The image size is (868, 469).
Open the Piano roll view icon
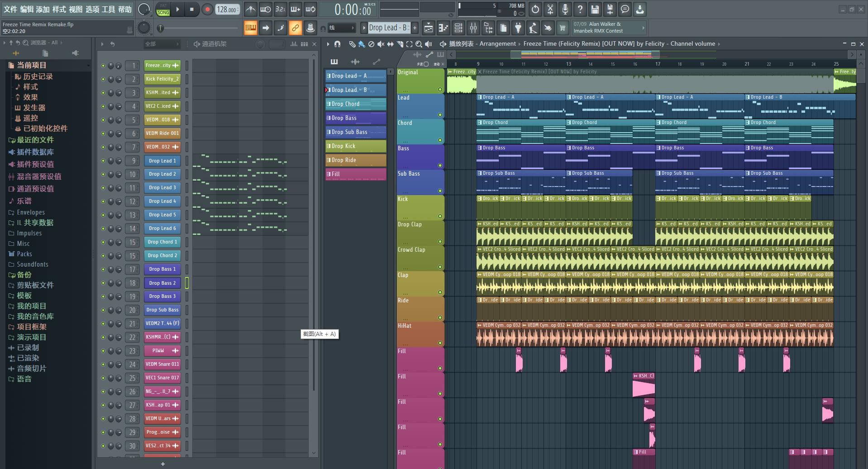pyautogui.click(x=443, y=28)
